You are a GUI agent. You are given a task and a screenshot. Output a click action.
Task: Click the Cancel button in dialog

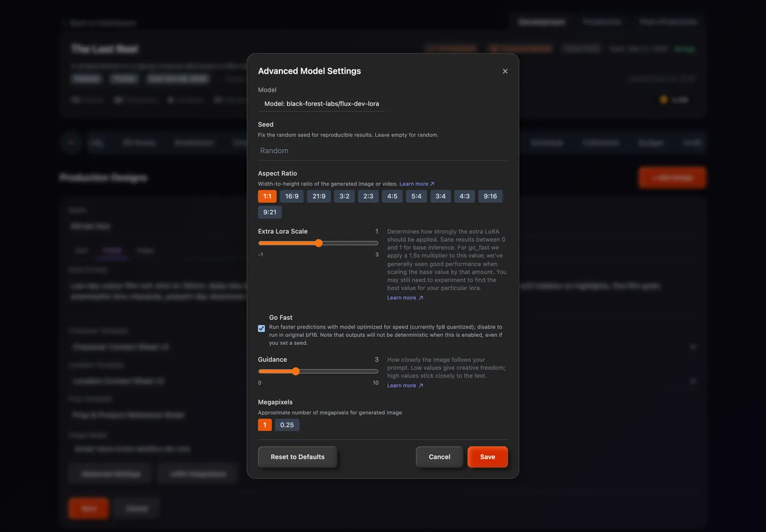439,457
